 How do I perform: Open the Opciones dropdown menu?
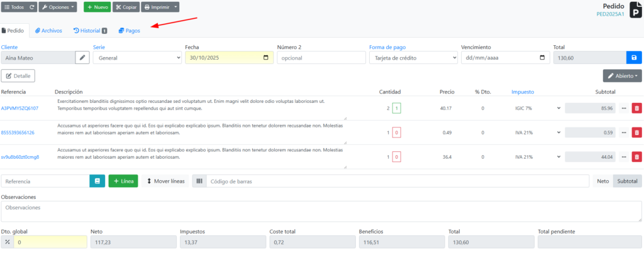[x=59, y=7]
